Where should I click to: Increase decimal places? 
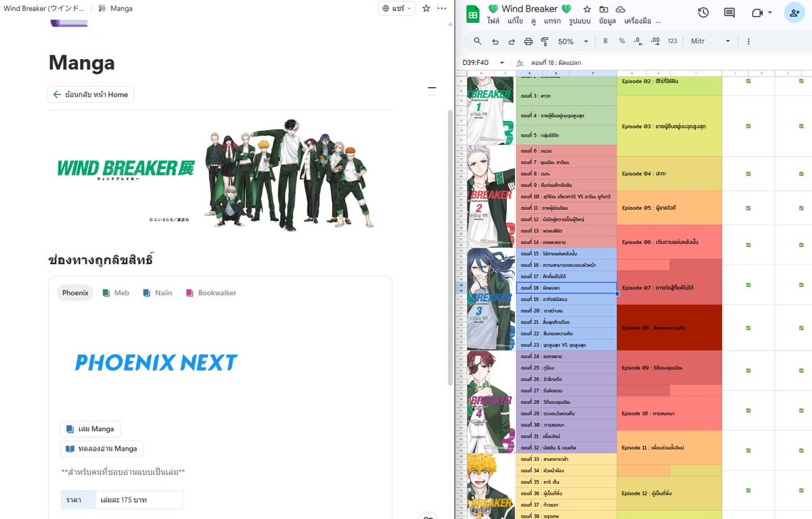point(655,41)
